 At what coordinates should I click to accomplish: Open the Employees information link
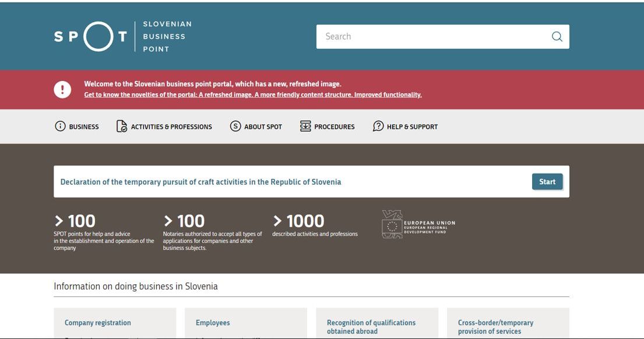pos(213,323)
